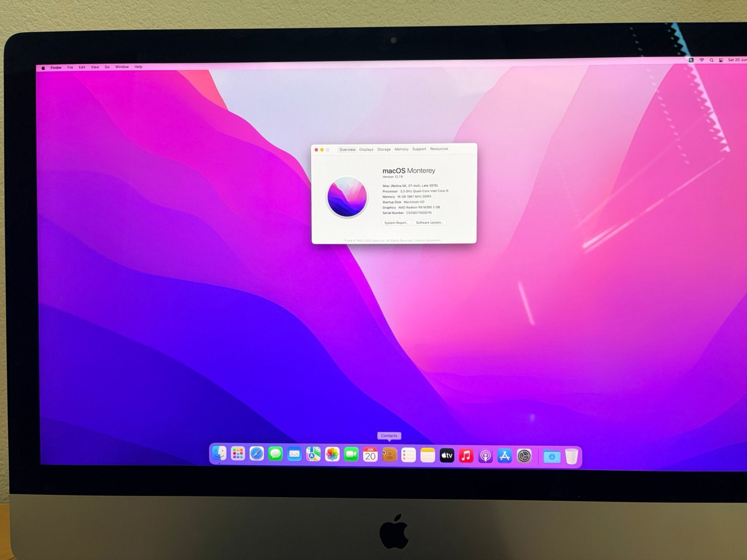Screen dimensions: 747x560
Task: Open the Downloads folder stack
Action: 551,456
